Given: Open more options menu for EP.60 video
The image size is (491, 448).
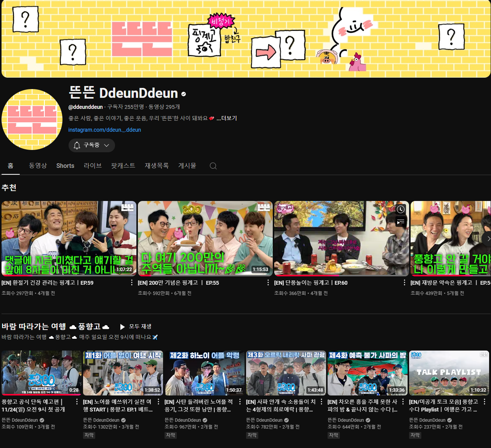Looking at the screenshot, I should point(405,282).
